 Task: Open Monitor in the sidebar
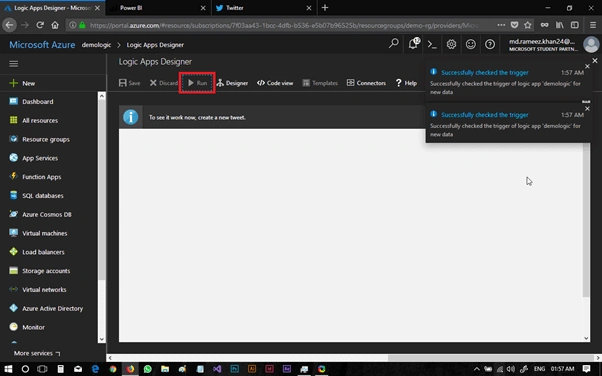pyautogui.click(x=27, y=328)
